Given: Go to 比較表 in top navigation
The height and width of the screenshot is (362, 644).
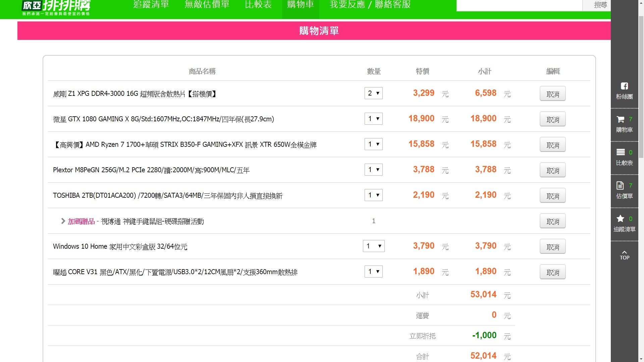Looking at the screenshot, I should (x=258, y=5).
